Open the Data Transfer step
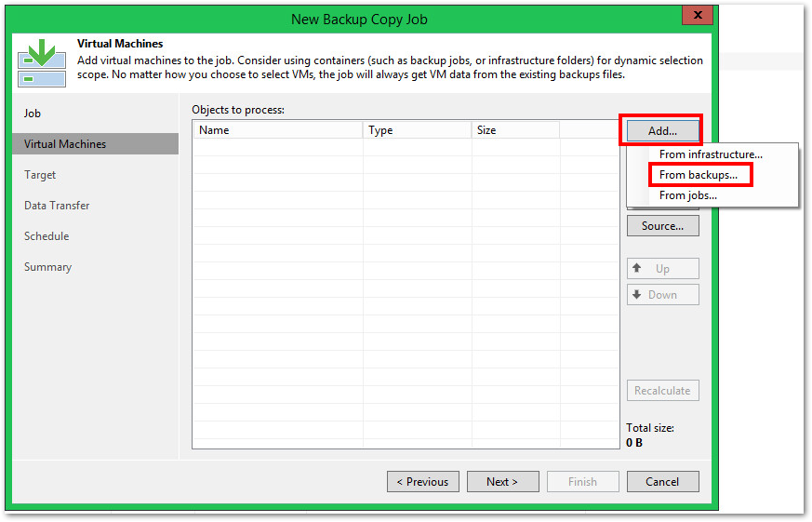 [57, 206]
